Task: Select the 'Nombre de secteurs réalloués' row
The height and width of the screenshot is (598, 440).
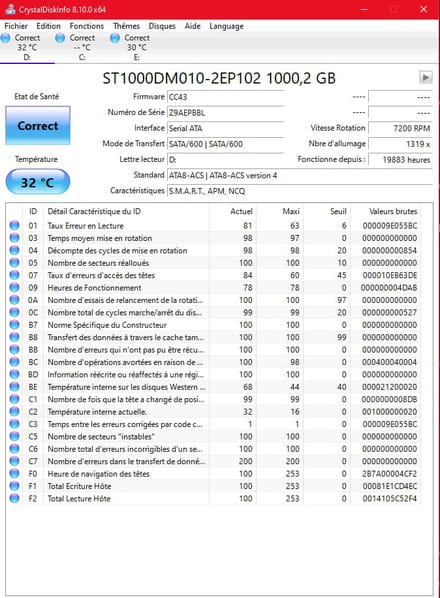Action: tap(214, 263)
